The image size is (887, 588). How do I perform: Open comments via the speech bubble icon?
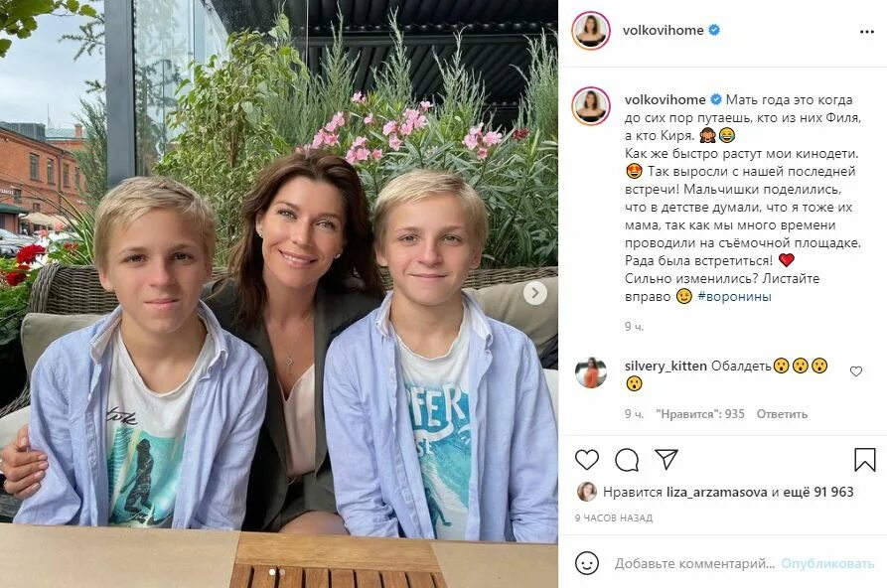pos(627,460)
